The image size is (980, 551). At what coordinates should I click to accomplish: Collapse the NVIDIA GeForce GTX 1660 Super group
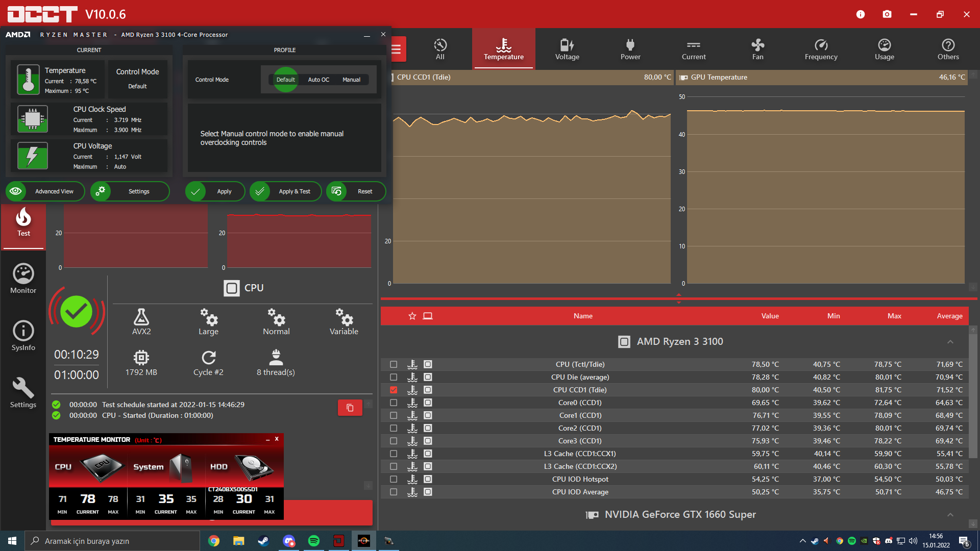tap(950, 515)
